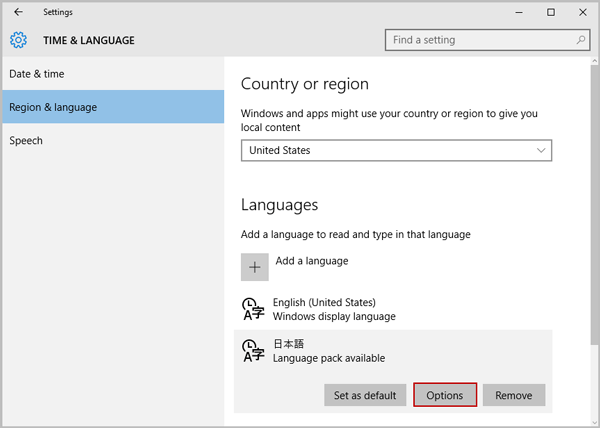
Task: Minimize the Settings window
Action: tap(519, 12)
